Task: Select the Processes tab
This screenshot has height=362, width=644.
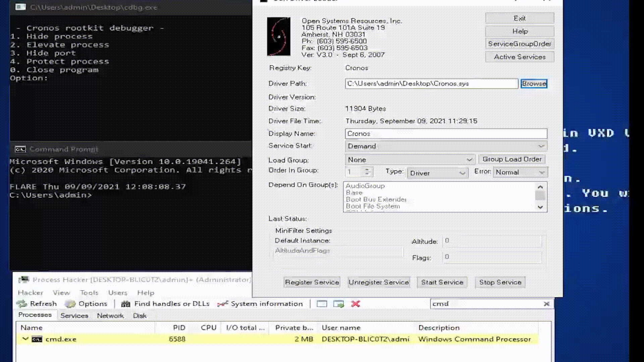Action: [35, 315]
